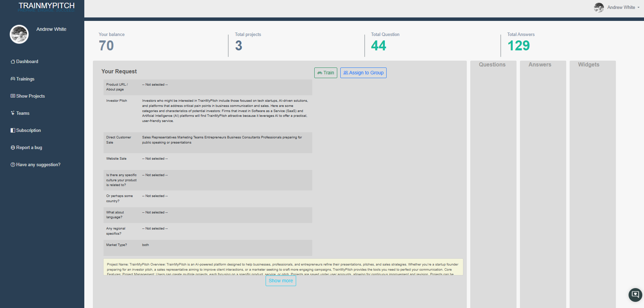644x308 pixels.
Task: Click the Investor Pitch description text
Action: (x=225, y=111)
